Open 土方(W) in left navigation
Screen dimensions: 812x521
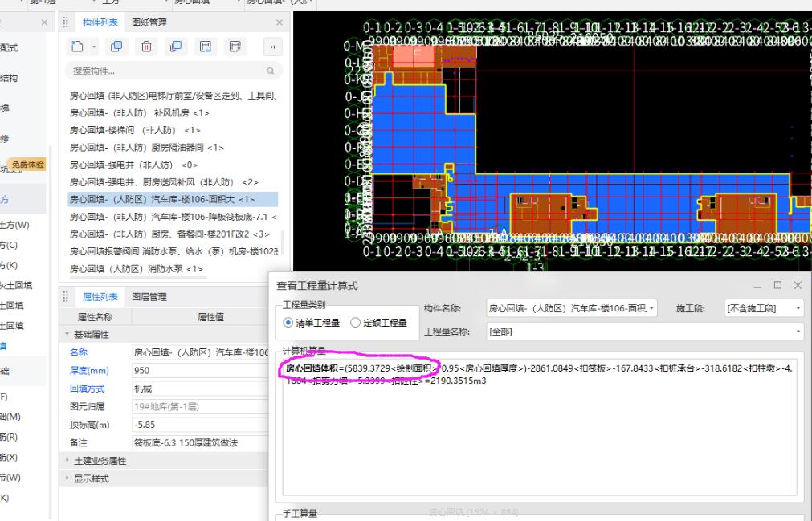tap(14, 225)
